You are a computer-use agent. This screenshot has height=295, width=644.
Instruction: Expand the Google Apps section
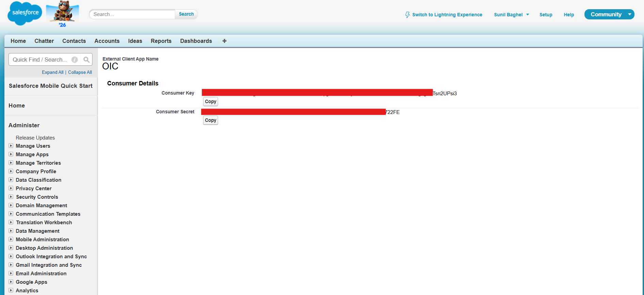[x=11, y=282]
